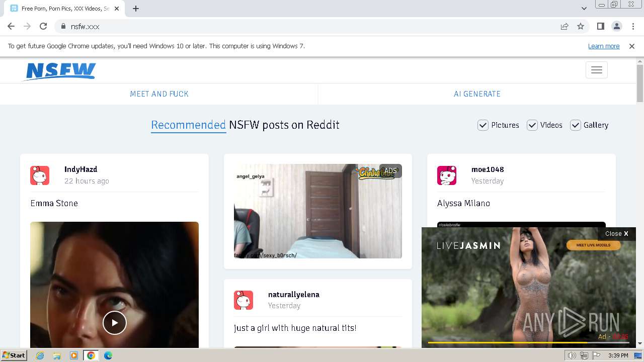Toggle the Gallery checkbox filter
This screenshot has height=362, width=644.
pyautogui.click(x=576, y=125)
